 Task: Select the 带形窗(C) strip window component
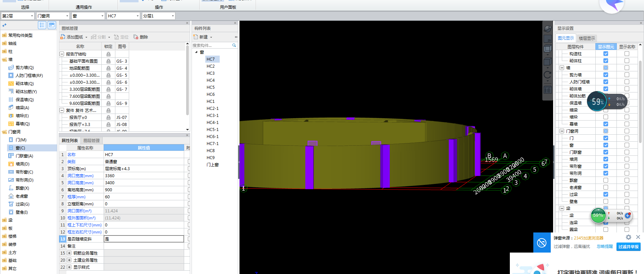pyautogui.click(x=24, y=172)
